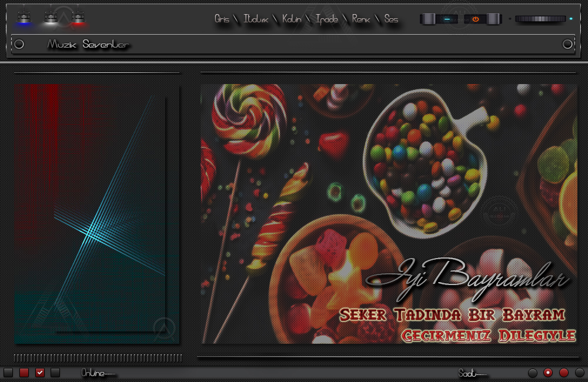Viewport: 588px width, 382px height.
Task: Select the red radio button with white dot
Action: point(548,373)
